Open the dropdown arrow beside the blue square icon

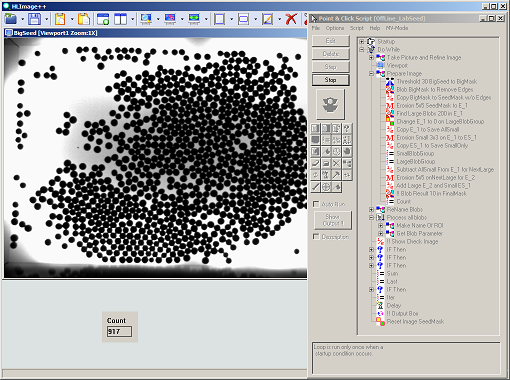231,19
